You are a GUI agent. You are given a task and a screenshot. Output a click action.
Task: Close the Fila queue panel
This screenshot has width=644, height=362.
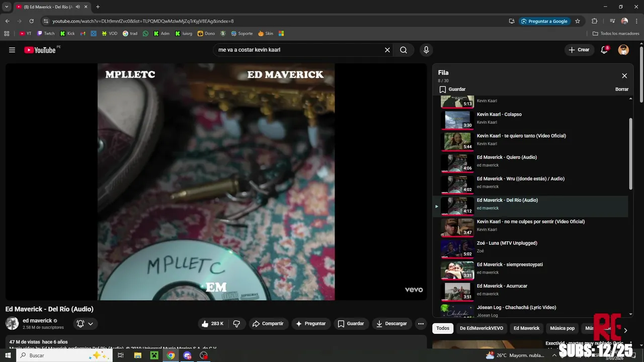624,76
